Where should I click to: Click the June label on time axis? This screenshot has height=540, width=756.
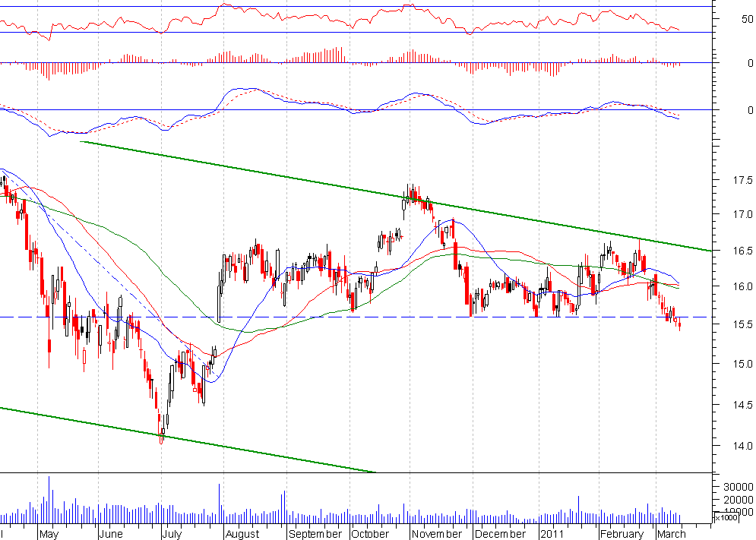tap(110, 534)
